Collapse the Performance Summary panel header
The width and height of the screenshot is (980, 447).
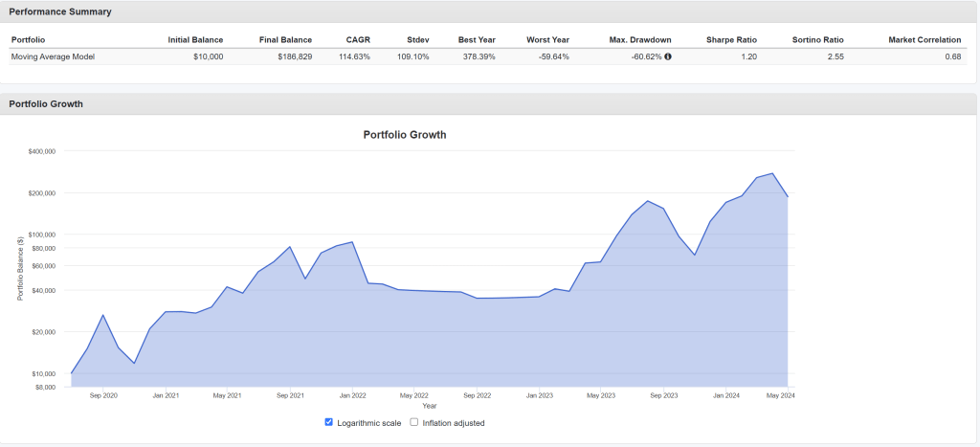click(x=60, y=12)
